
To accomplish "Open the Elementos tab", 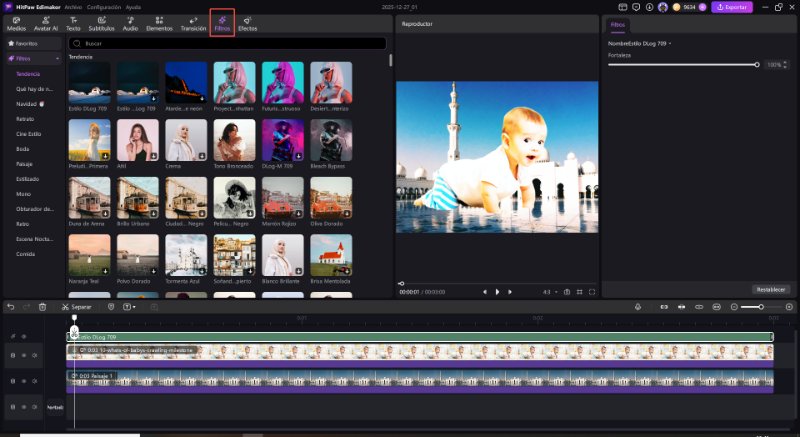I will pos(159,24).
